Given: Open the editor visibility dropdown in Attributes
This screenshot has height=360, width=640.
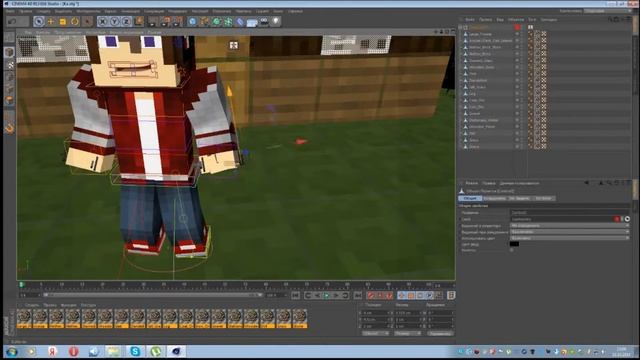Looking at the screenshot, I should (x=569, y=225).
